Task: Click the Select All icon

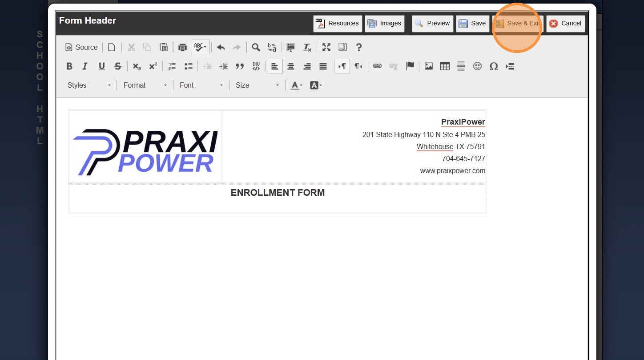Action: coord(291,47)
